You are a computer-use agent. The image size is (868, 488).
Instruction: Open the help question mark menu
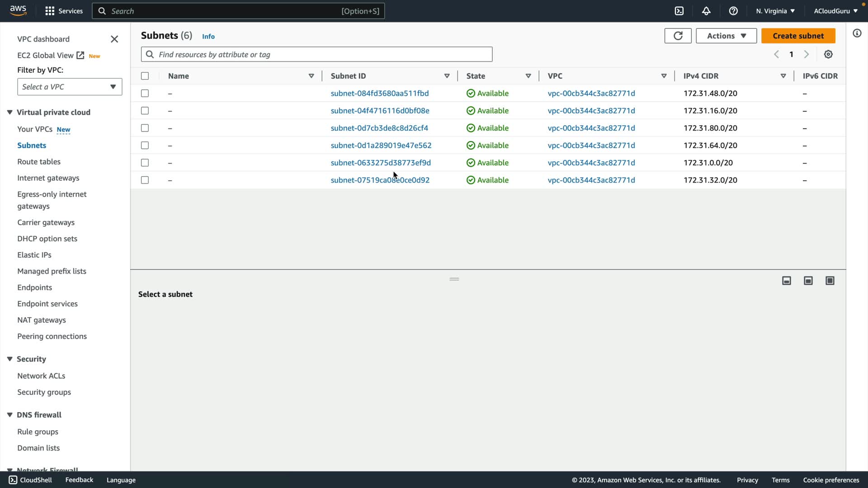[733, 11]
